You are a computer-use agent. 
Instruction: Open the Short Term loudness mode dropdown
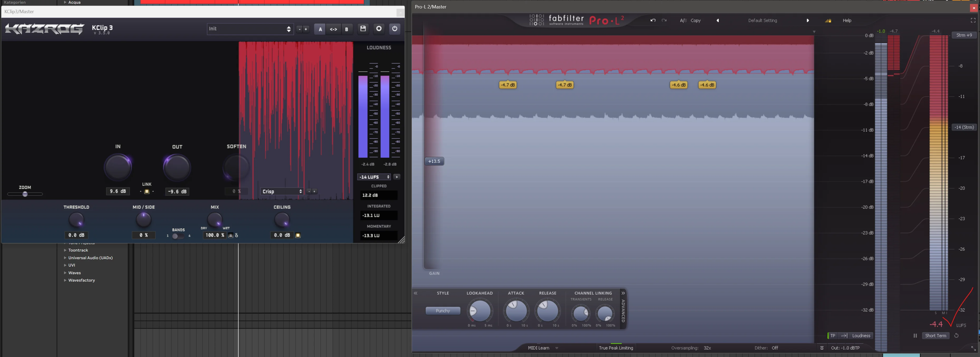tap(935, 336)
